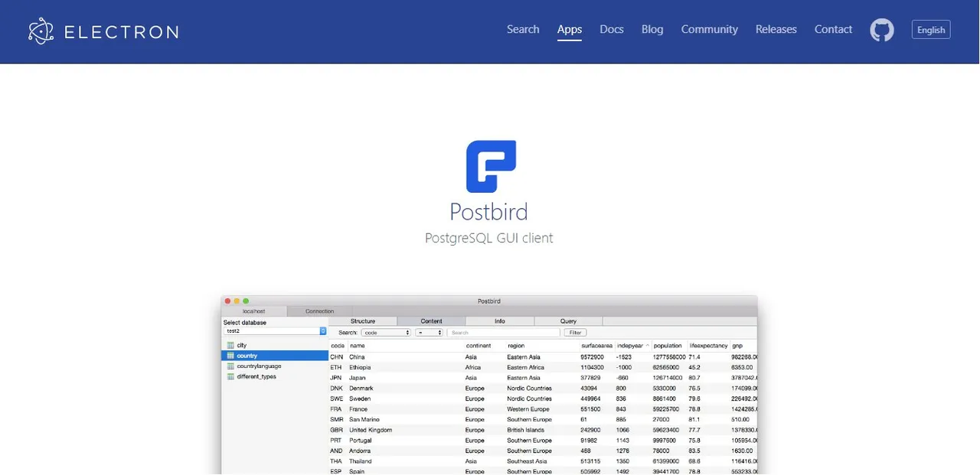980x475 pixels.
Task: Click the 'United Kingdom' name cell
Action: click(x=371, y=430)
